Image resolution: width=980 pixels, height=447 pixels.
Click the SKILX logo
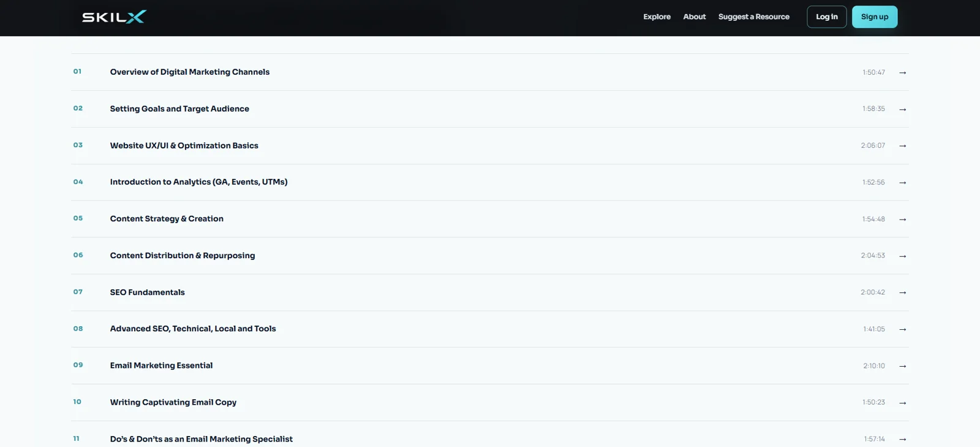click(x=115, y=17)
